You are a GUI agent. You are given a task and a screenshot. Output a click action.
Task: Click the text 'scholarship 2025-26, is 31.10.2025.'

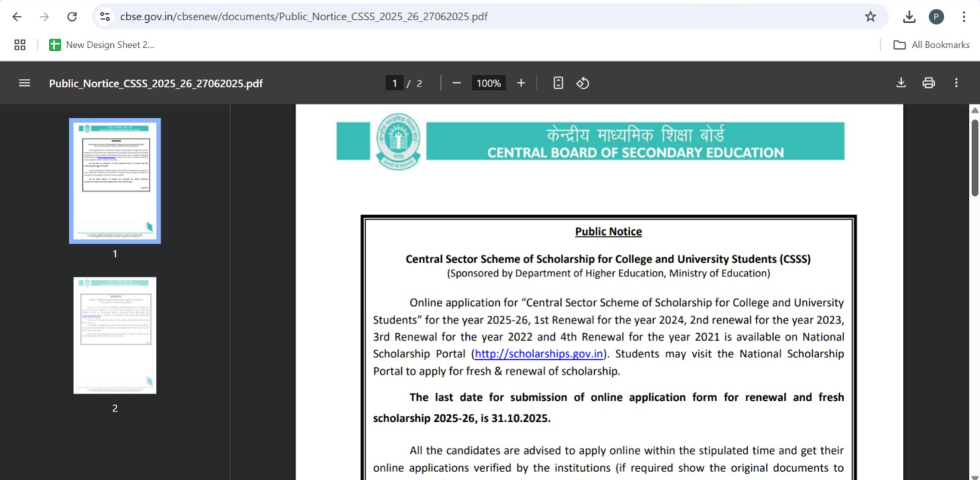[462, 418]
